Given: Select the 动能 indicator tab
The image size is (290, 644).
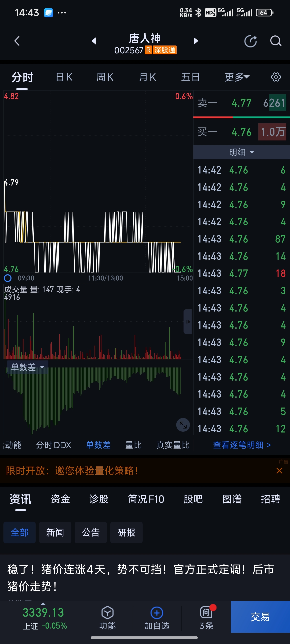Looking at the screenshot, I should click(x=12, y=445).
